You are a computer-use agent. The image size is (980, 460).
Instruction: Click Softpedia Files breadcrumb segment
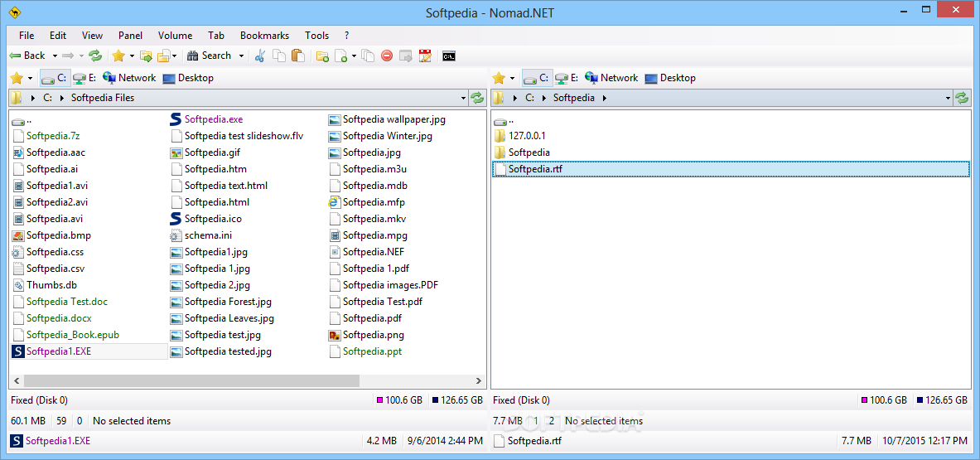103,98
